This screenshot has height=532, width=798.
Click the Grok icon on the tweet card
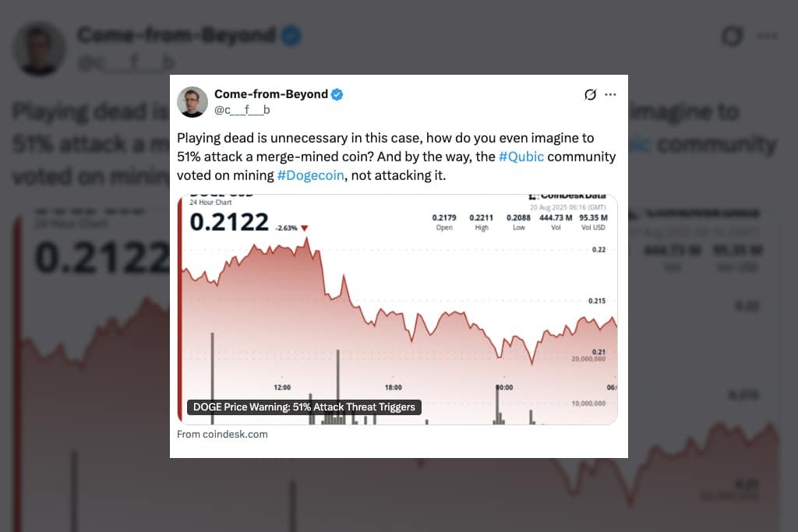coord(590,95)
